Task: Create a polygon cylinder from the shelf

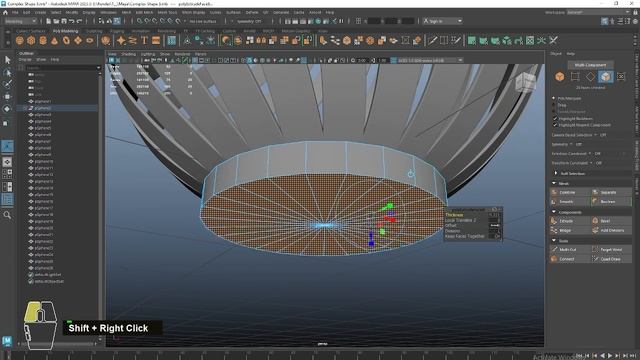Action: pos(43,40)
